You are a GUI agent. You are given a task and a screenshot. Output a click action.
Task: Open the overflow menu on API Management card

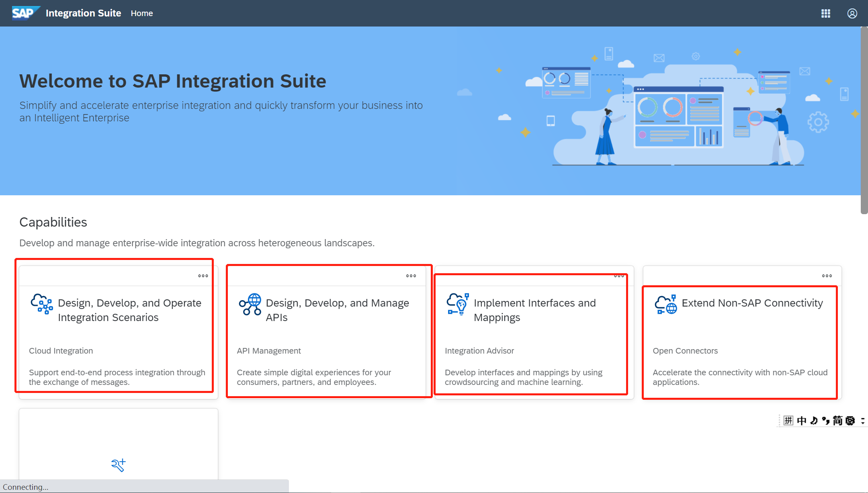pyautogui.click(x=411, y=276)
